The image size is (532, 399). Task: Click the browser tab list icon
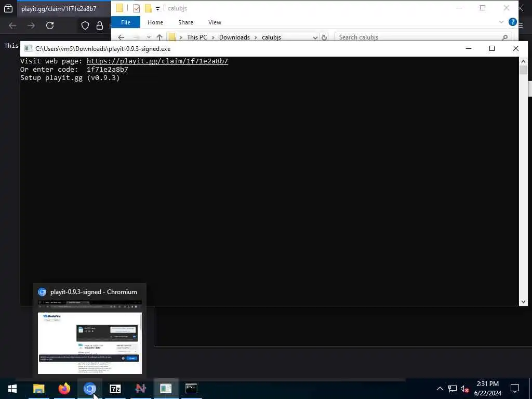8,8
